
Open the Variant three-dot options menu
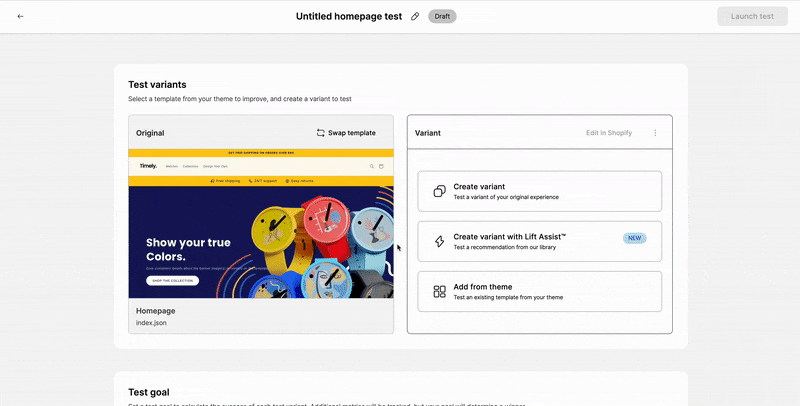pyautogui.click(x=655, y=132)
